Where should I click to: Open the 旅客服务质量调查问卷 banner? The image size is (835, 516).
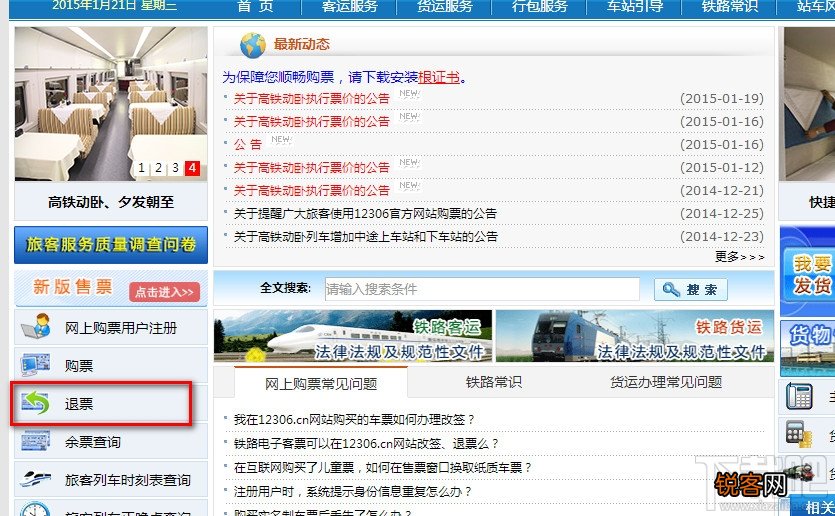tap(111, 244)
